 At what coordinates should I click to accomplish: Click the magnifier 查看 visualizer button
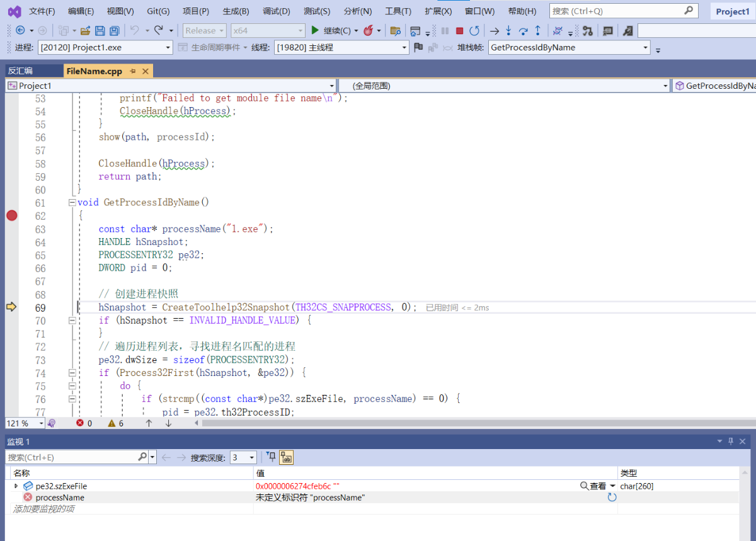tap(594, 486)
